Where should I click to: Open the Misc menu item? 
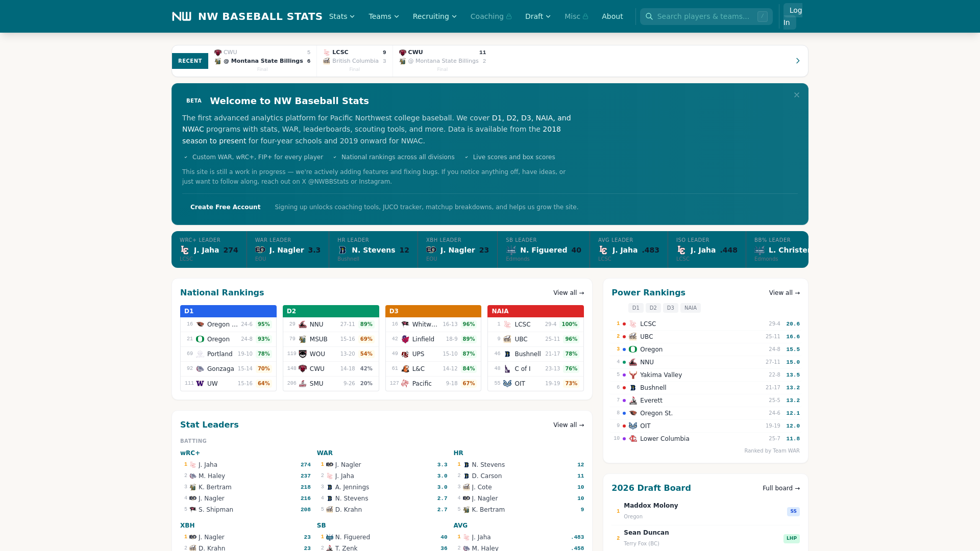tap(576, 16)
